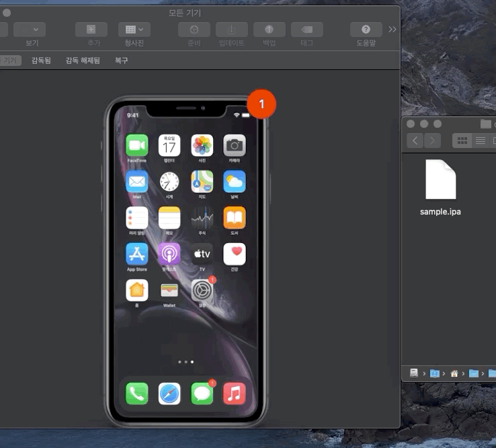Image resolution: width=496 pixels, height=448 pixels.
Task: Click disk icon in Finder path bar
Action: [x=414, y=373]
